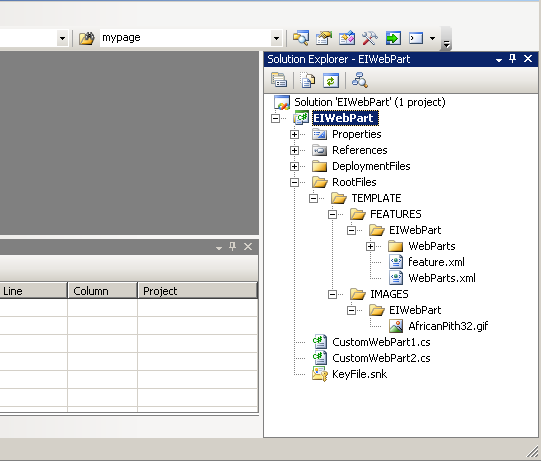Click the AfricanPith32.gif image icon
The image size is (541, 461).
[x=396, y=326]
